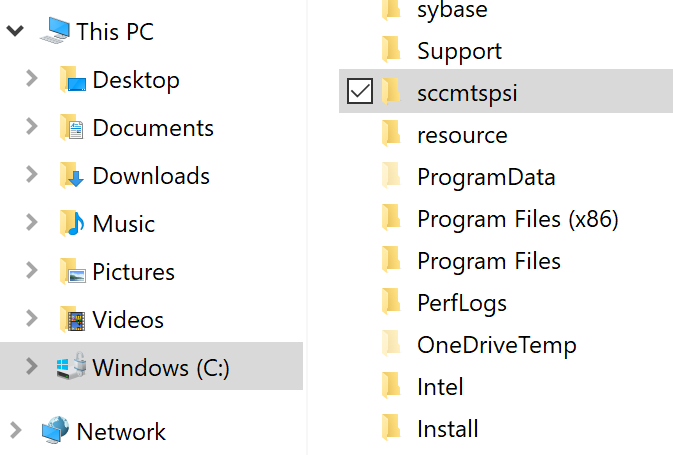Select the OneDriveTemp folder
The height and width of the screenshot is (455, 673).
click(496, 345)
